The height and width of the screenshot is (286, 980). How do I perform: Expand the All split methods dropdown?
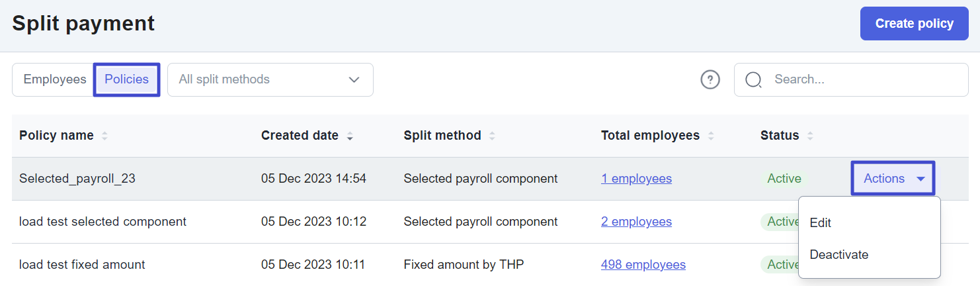[x=270, y=79]
